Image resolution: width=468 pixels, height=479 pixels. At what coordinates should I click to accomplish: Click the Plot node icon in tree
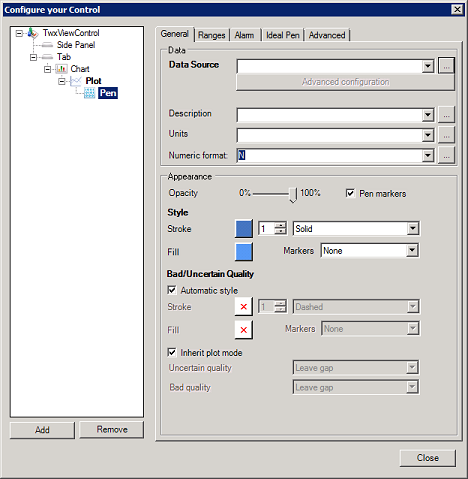(x=76, y=81)
